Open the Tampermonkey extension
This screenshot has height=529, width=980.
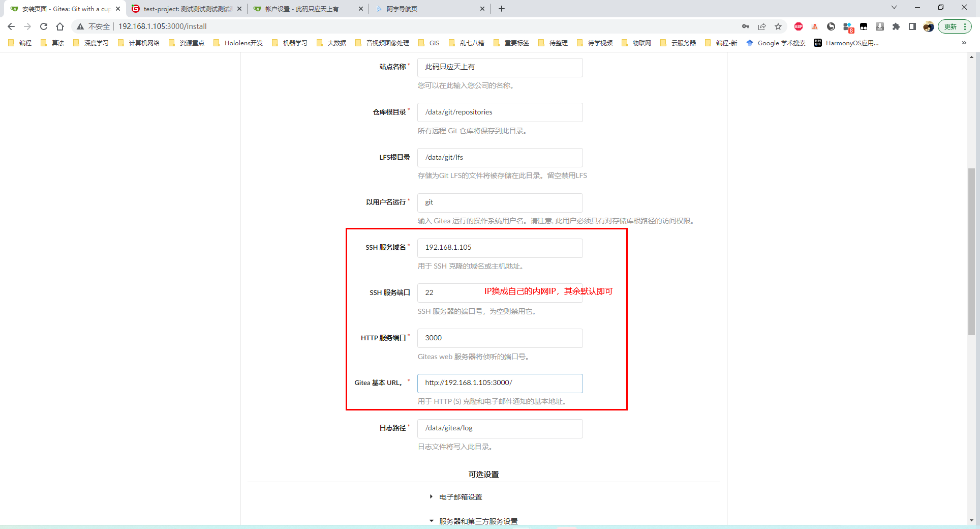864,26
